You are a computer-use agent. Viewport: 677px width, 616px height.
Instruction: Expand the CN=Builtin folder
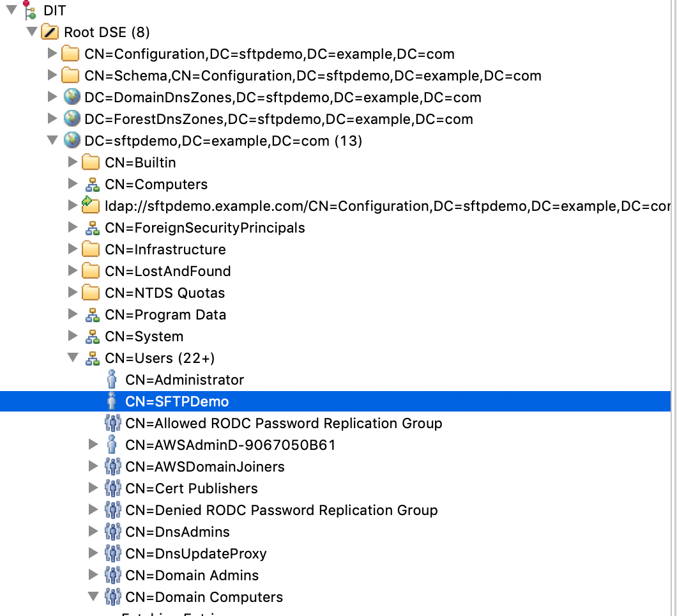coord(73,162)
